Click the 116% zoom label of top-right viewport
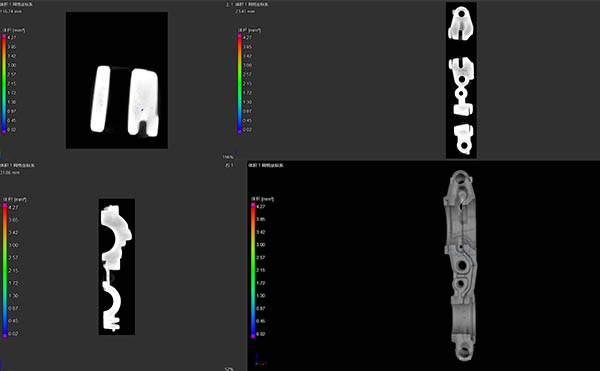The height and width of the screenshot is (371, 600). [228, 157]
